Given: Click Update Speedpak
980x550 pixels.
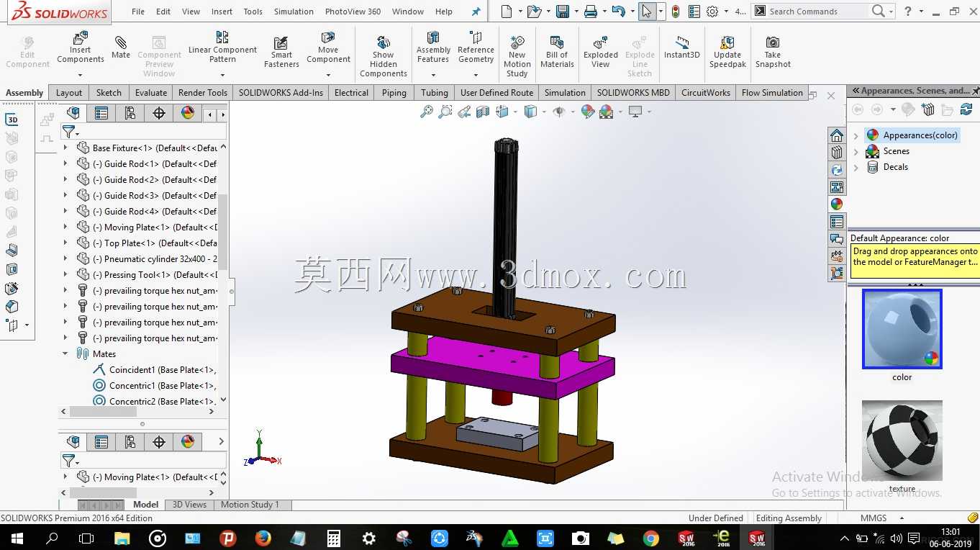Looking at the screenshot, I should tap(727, 50).
